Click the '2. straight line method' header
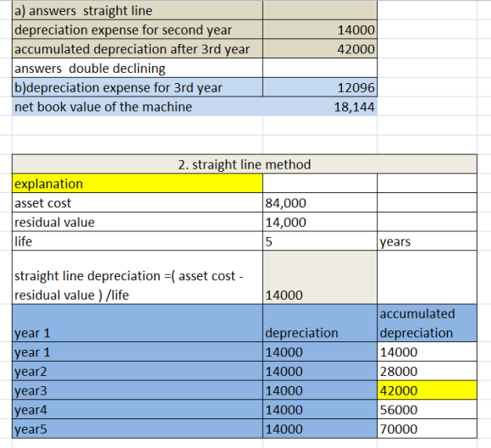491x448 pixels. 245,164
